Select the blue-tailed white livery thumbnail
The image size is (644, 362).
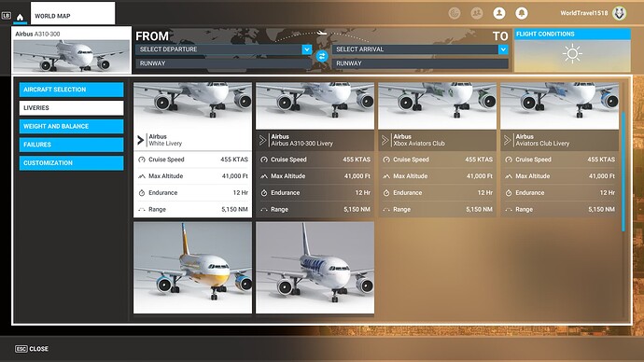tap(315, 268)
